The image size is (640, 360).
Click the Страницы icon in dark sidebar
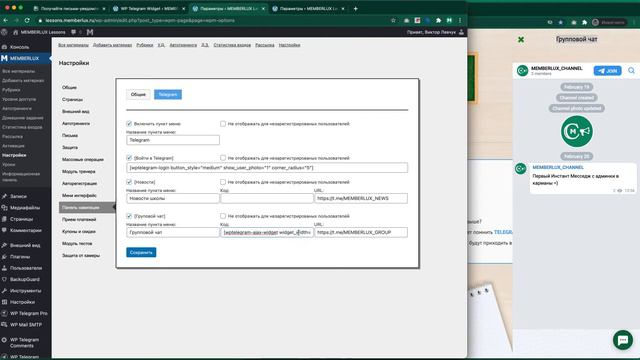(x=4, y=219)
